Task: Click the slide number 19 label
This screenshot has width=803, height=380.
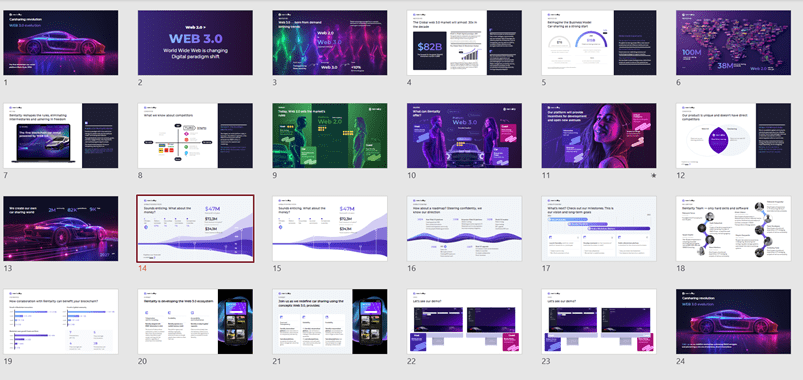Action: 8,361
